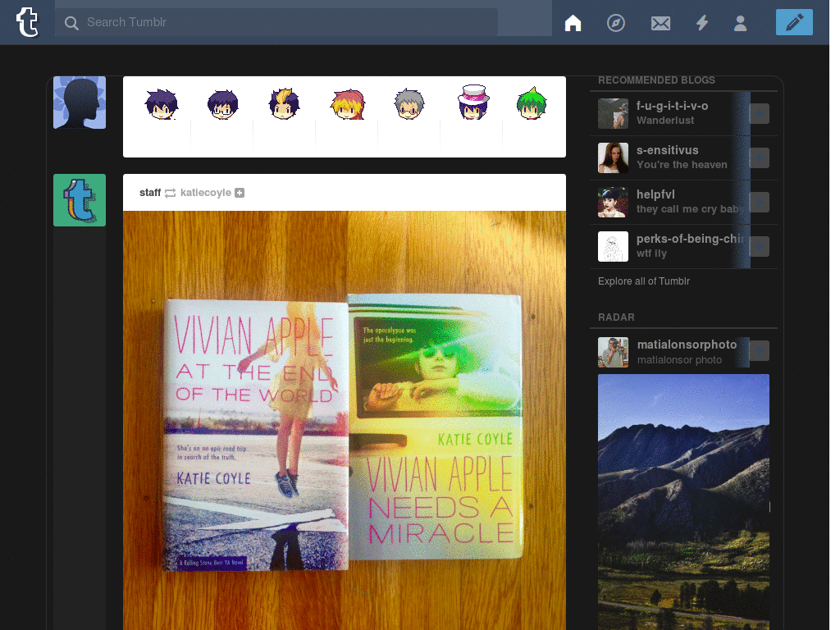Open the s-ensitivus blog
The image size is (840, 630).
tap(667, 151)
